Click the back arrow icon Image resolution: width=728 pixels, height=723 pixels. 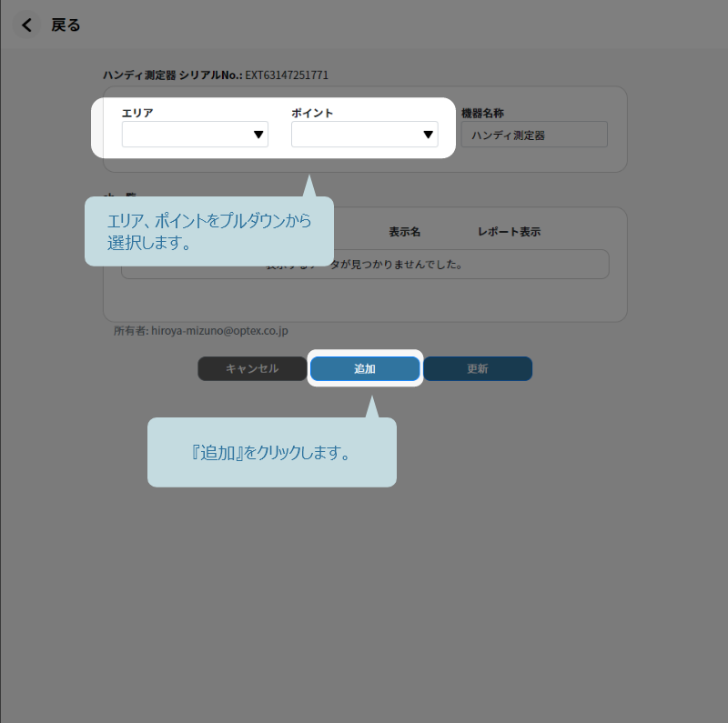coord(27,25)
